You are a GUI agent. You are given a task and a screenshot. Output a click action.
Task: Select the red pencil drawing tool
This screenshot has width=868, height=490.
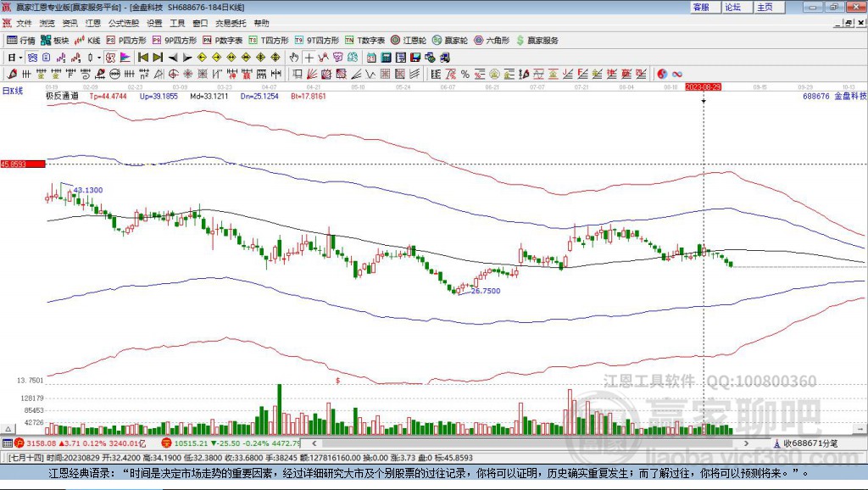[x=12, y=75]
